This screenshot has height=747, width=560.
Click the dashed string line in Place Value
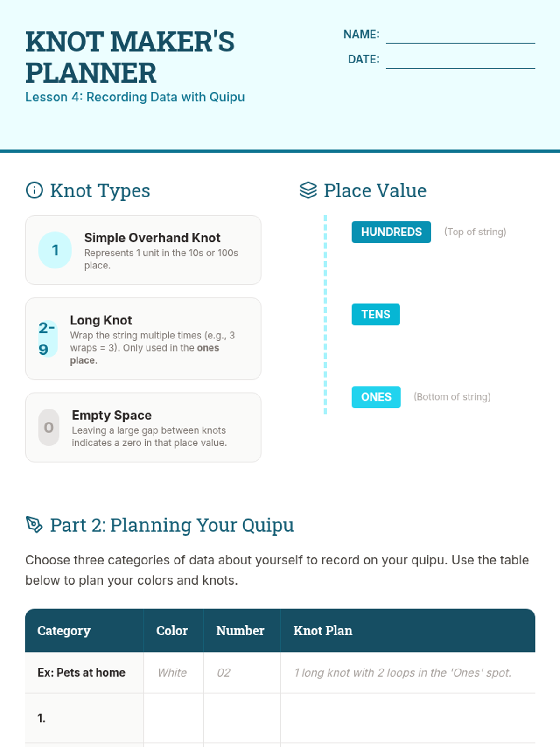click(325, 315)
